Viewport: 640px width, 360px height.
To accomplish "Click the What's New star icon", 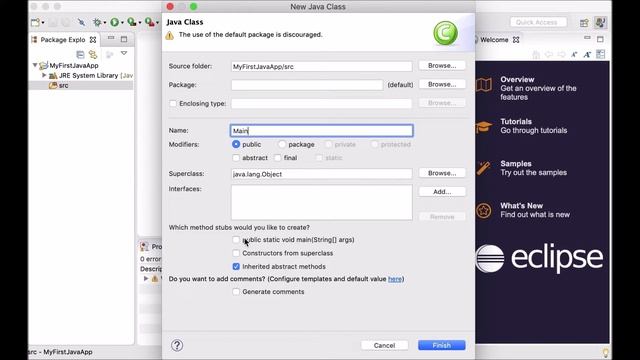I will pos(484,211).
